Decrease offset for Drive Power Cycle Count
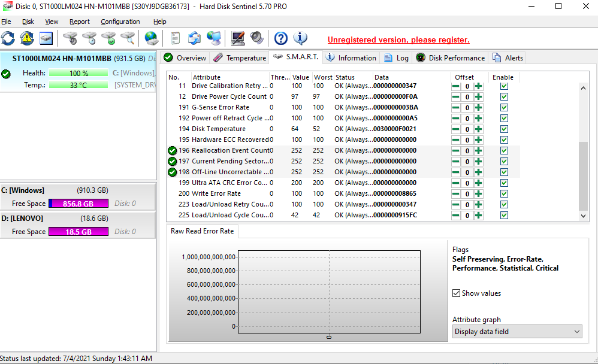Viewport: 598px width, 364px height. click(x=456, y=97)
